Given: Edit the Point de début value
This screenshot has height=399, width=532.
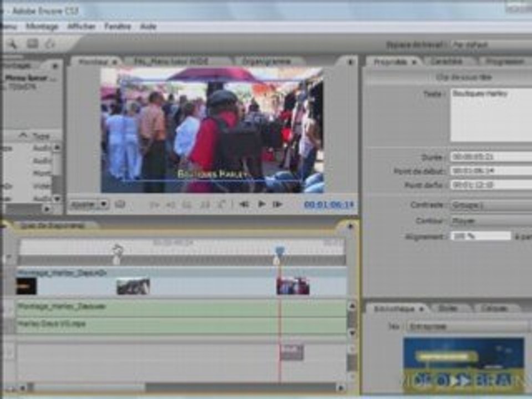Looking at the screenshot, I should [x=491, y=171].
